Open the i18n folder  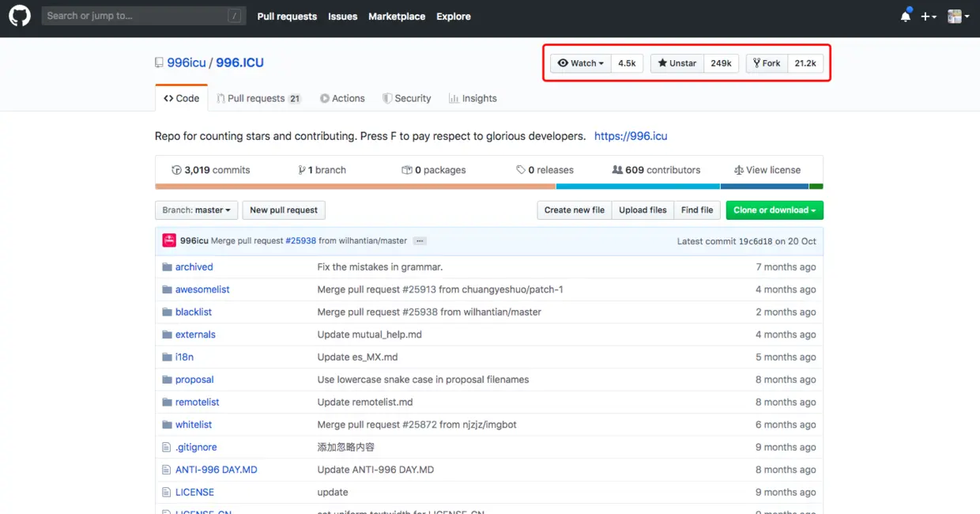[x=184, y=357]
